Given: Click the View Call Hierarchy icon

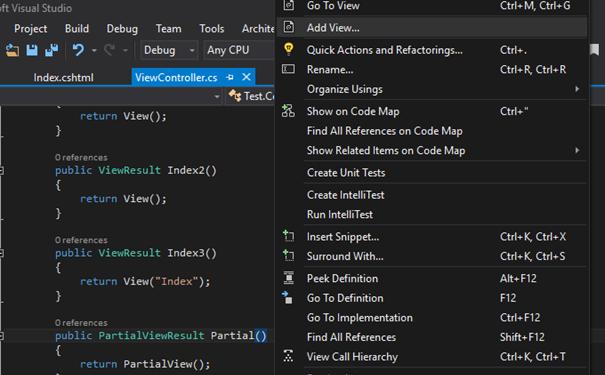Looking at the screenshot, I should [x=288, y=356].
